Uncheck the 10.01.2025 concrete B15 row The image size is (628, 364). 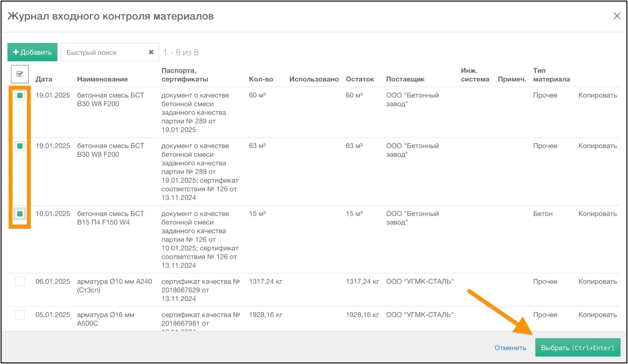[20, 214]
